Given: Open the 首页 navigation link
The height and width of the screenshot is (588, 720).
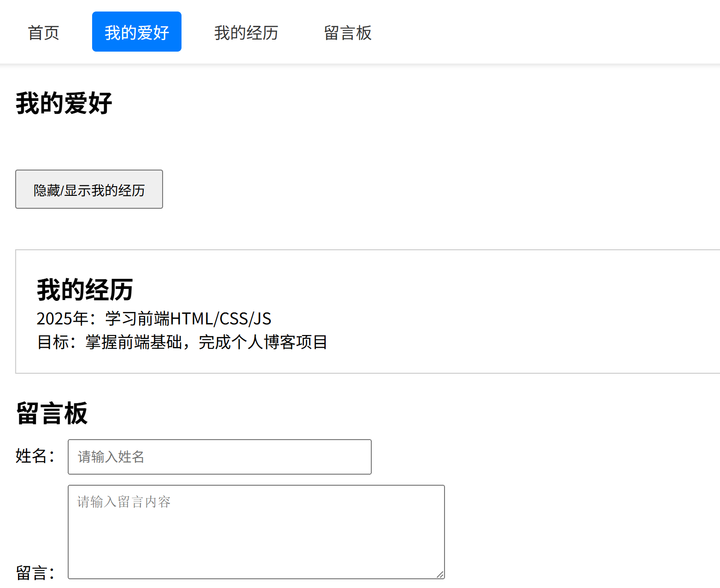Looking at the screenshot, I should pyautogui.click(x=43, y=33).
